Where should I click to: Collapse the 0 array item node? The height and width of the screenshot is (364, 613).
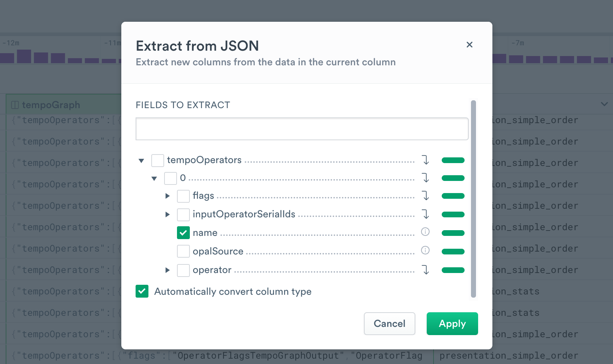point(154,178)
